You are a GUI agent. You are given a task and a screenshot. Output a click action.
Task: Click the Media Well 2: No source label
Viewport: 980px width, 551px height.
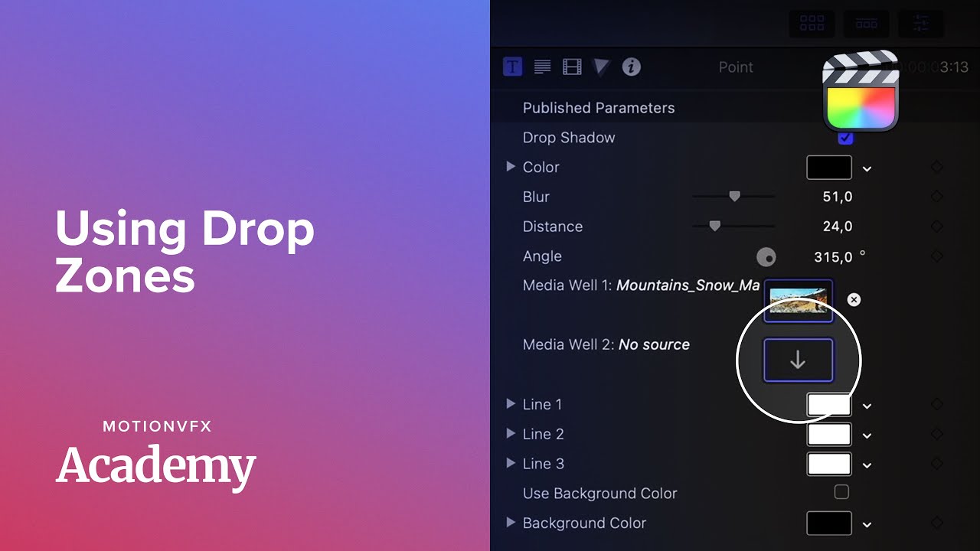click(606, 344)
